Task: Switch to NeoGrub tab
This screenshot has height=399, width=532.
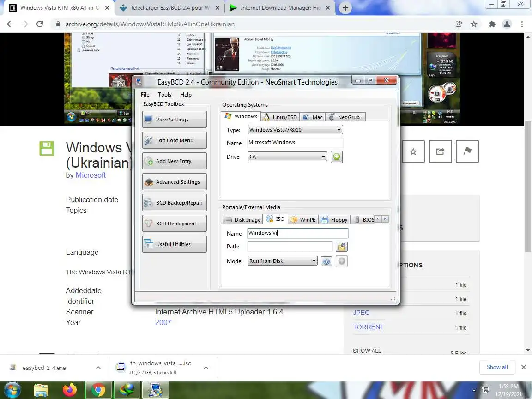Action: coord(345,117)
